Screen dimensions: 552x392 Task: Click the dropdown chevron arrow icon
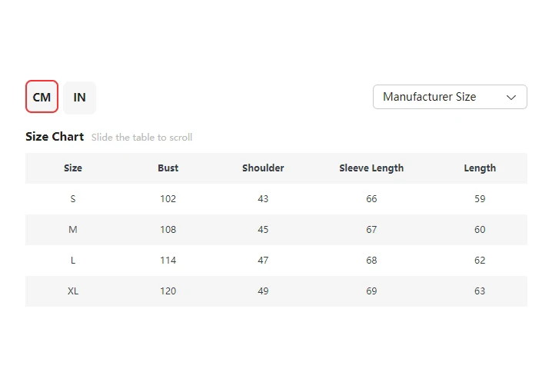(x=511, y=97)
